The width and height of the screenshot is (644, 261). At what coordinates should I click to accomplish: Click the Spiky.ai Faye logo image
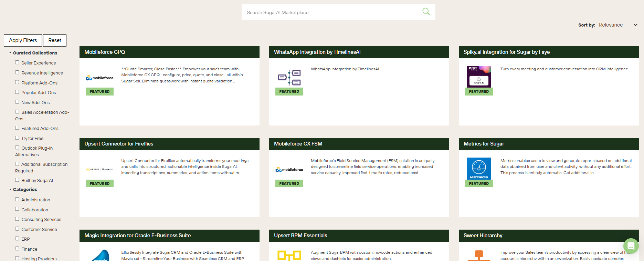(x=479, y=77)
